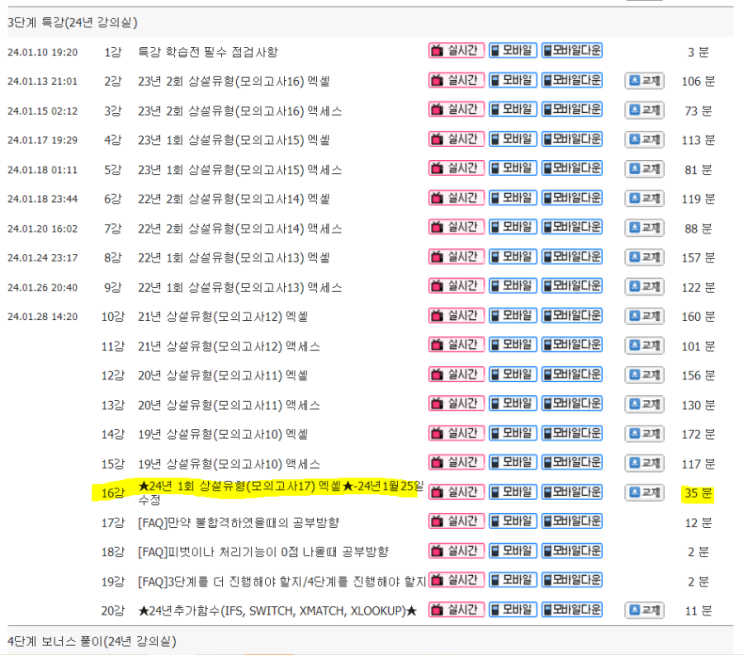The height and width of the screenshot is (655, 743).
Task: Download 교재 for lecture 2강
Action: 644,81
